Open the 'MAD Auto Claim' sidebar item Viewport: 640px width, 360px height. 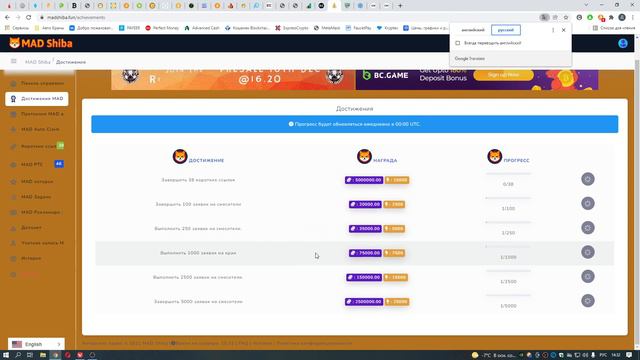(37, 129)
